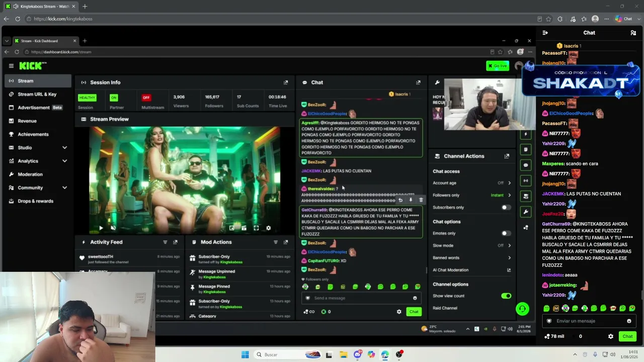The height and width of the screenshot is (362, 644).
Task: Click the Kick logo in the dashboard
Action: [x=33, y=66]
